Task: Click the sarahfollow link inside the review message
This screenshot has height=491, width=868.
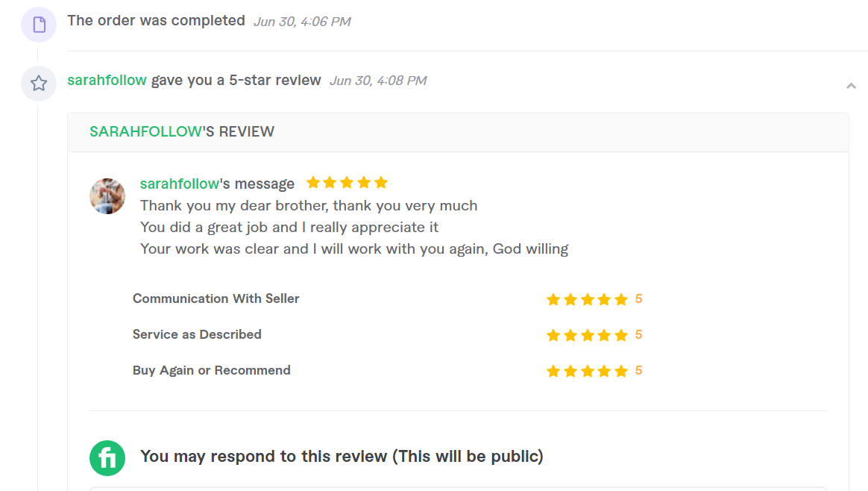Action: (179, 183)
